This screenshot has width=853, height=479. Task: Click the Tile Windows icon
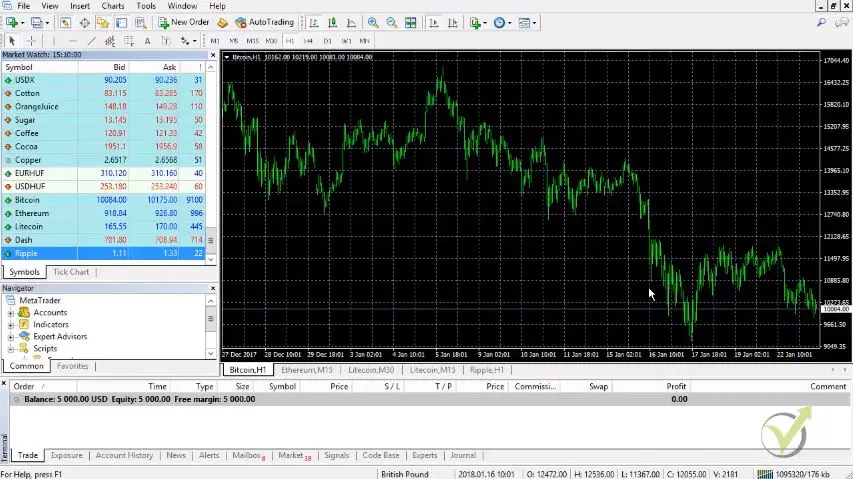click(x=411, y=22)
